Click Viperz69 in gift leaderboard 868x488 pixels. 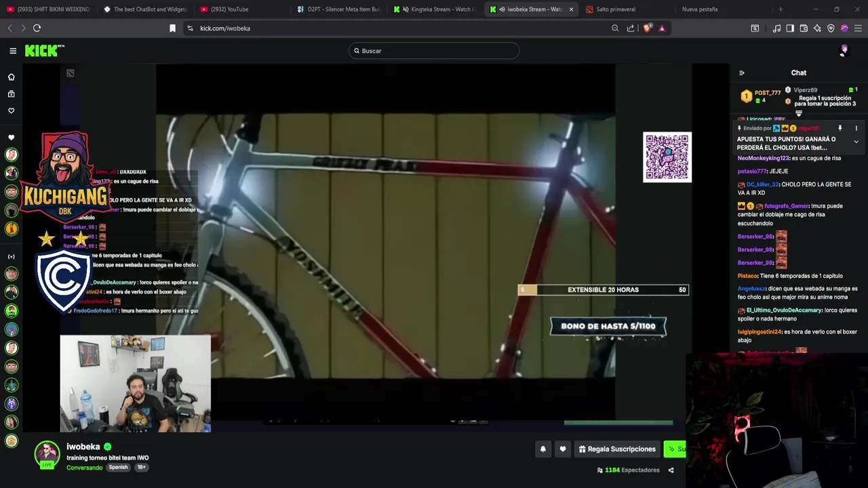pyautogui.click(x=806, y=89)
